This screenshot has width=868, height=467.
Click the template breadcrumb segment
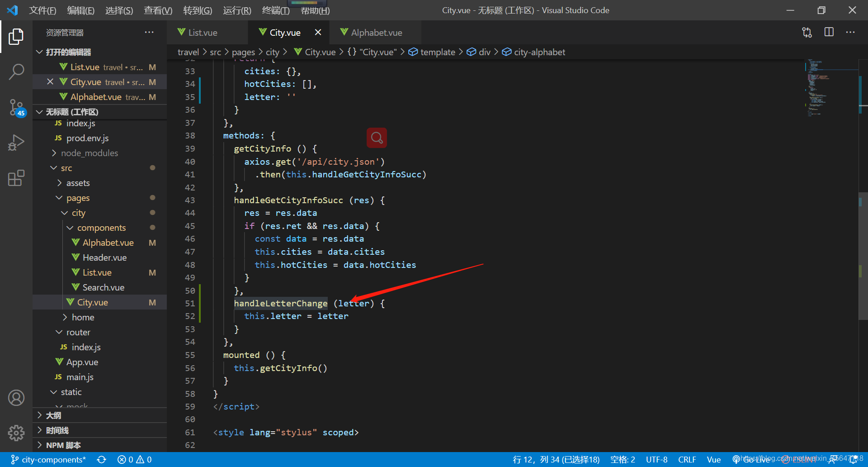tap(438, 52)
